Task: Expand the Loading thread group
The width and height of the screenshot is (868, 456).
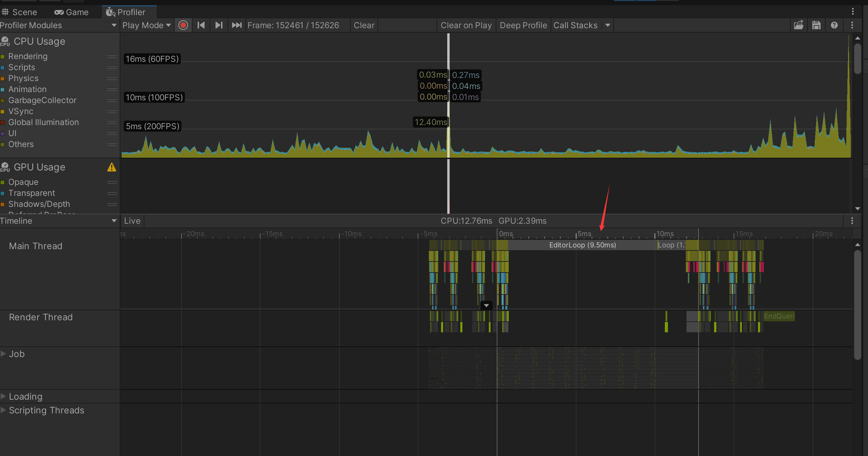Action: pyautogui.click(x=3, y=396)
